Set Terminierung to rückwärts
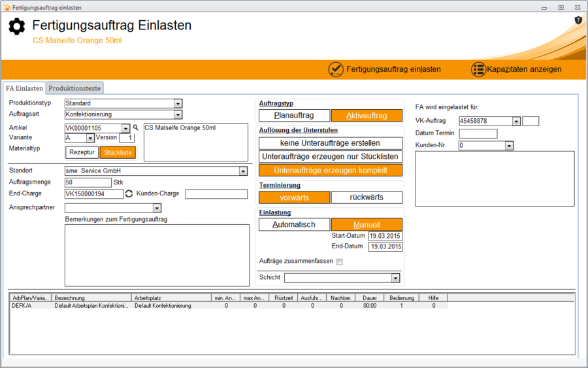Screen dimensions: 588x368 click(367, 197)
